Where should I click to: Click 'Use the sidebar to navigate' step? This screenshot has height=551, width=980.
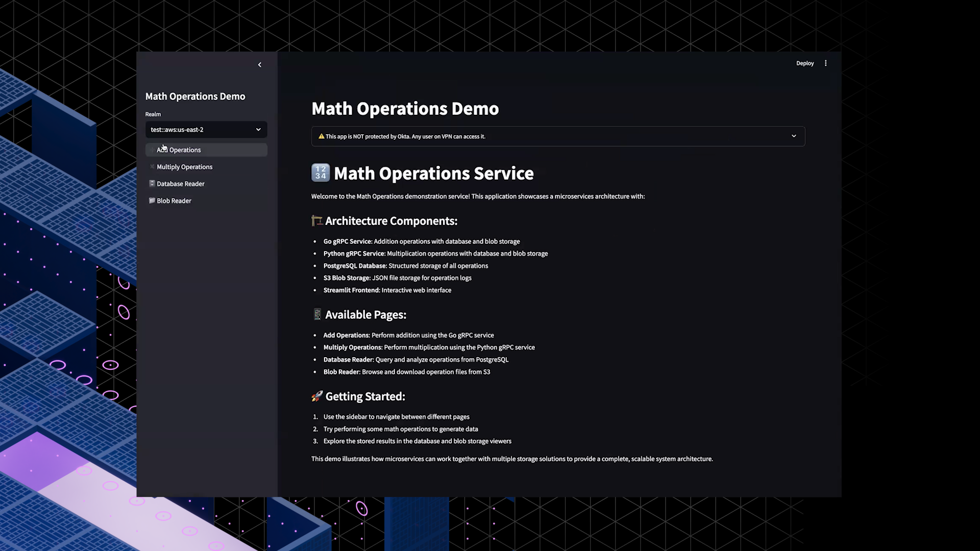(397, 417)
